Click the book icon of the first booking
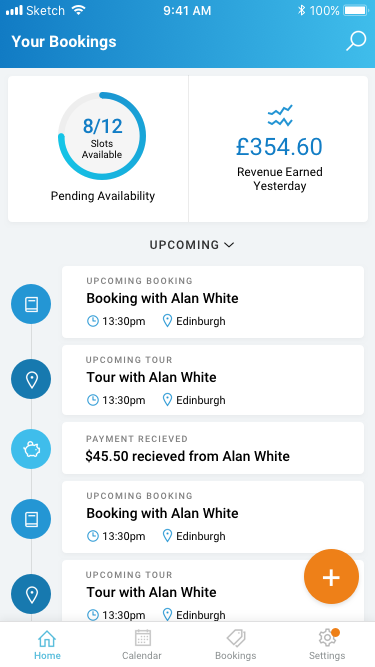Viewport: 375px width, 667px height. pos(31,304)
